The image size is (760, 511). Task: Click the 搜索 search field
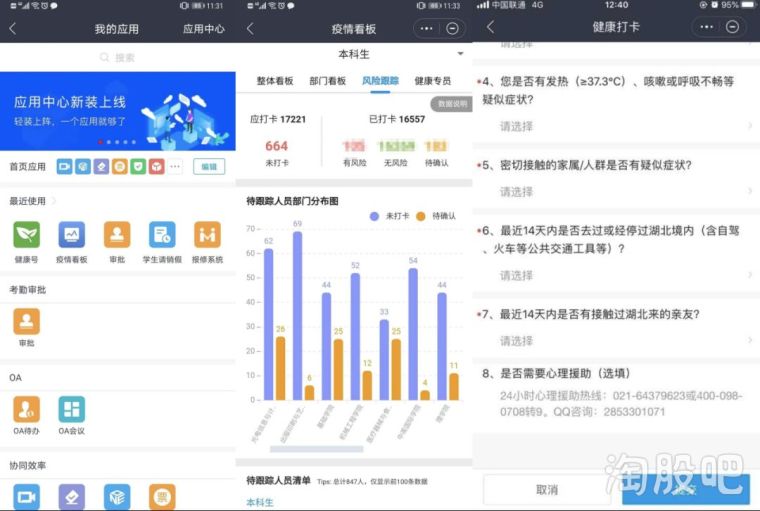click(118, 58)
